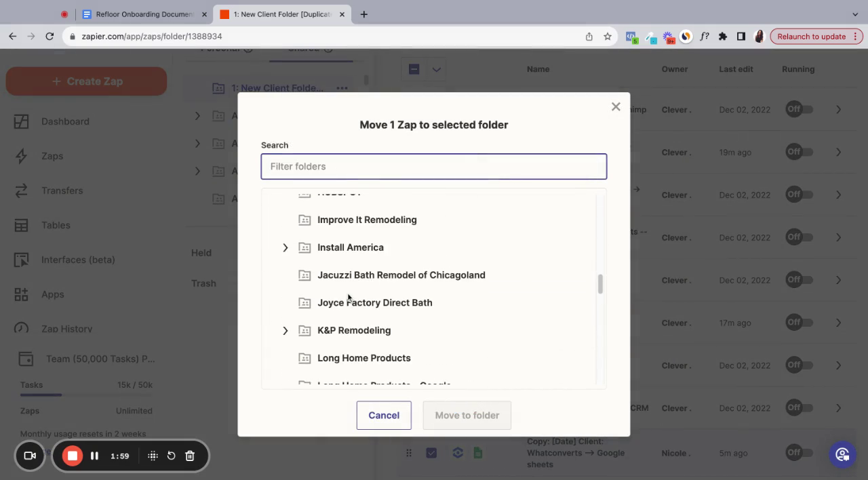Viewport: 868px width, 480px height.
Task: Share this page from the address bar
Action: click(589, 37)
